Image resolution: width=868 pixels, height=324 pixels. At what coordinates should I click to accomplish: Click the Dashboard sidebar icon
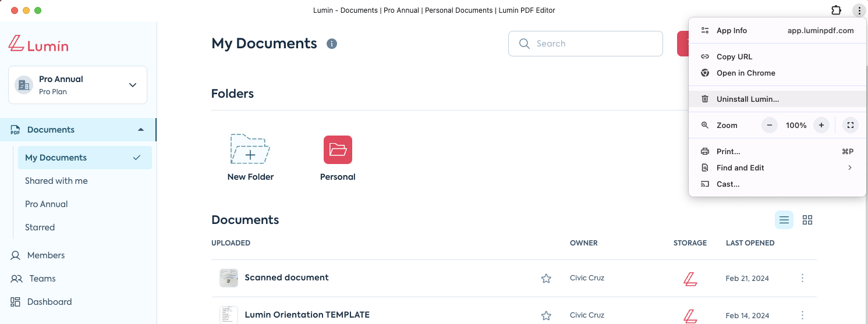click(x=16, y=302)
